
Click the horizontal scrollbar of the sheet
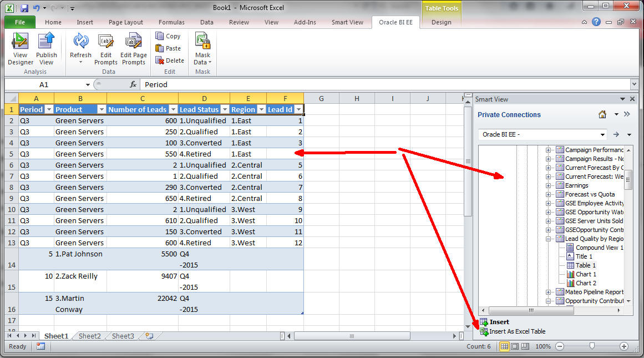click(x=352, y=336)
